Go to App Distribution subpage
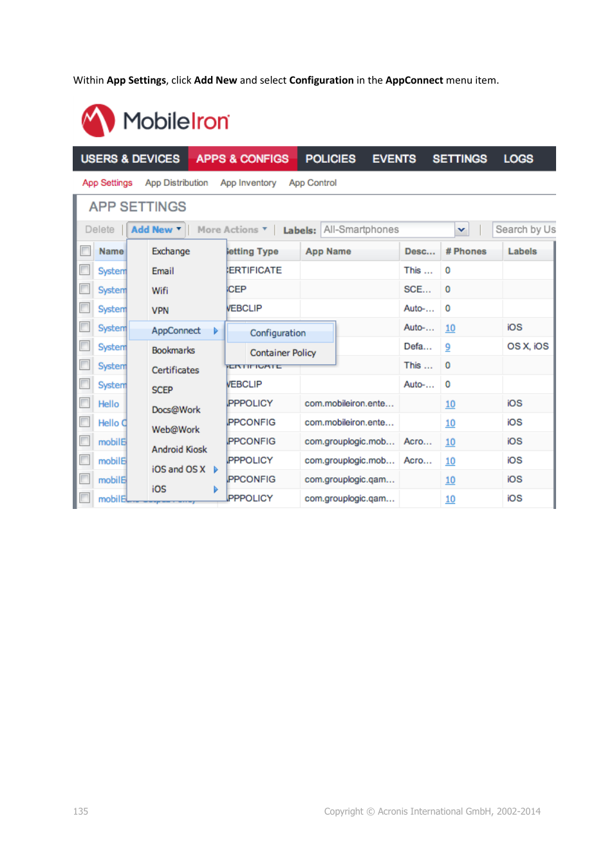 point(176,183)
